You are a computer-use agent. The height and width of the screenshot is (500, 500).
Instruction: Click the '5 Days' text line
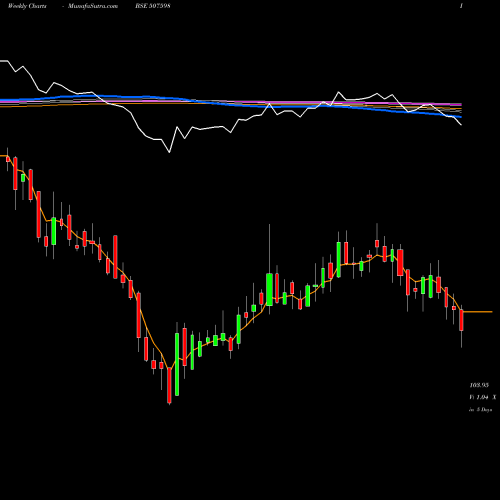pos(480,410)
